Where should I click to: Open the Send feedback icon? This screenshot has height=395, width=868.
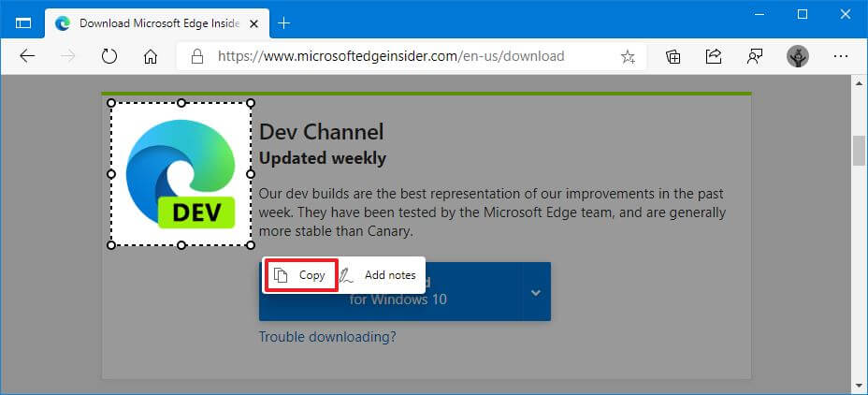tap(755, 56)
